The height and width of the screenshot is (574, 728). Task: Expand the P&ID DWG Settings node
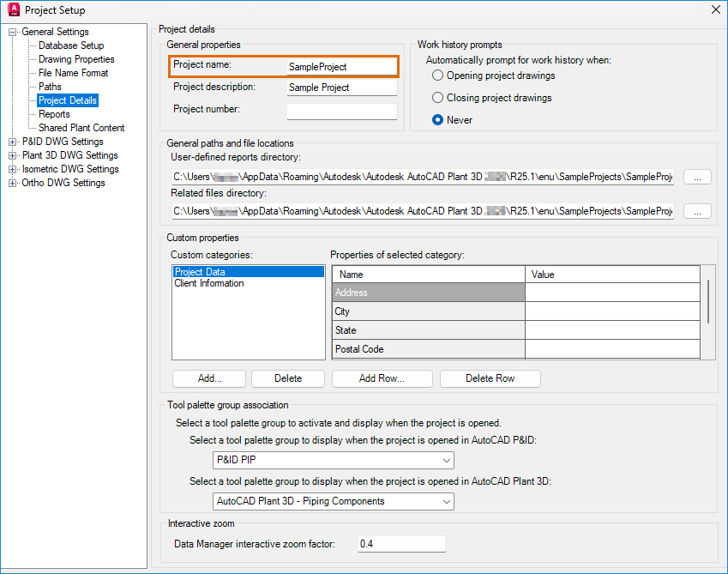click(12, 142)
